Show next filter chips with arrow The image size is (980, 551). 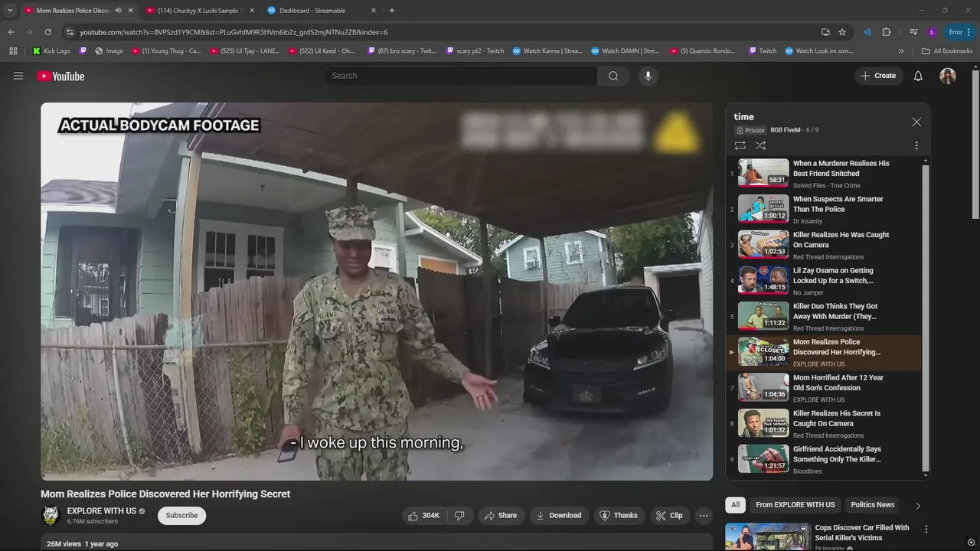[918, 506]
